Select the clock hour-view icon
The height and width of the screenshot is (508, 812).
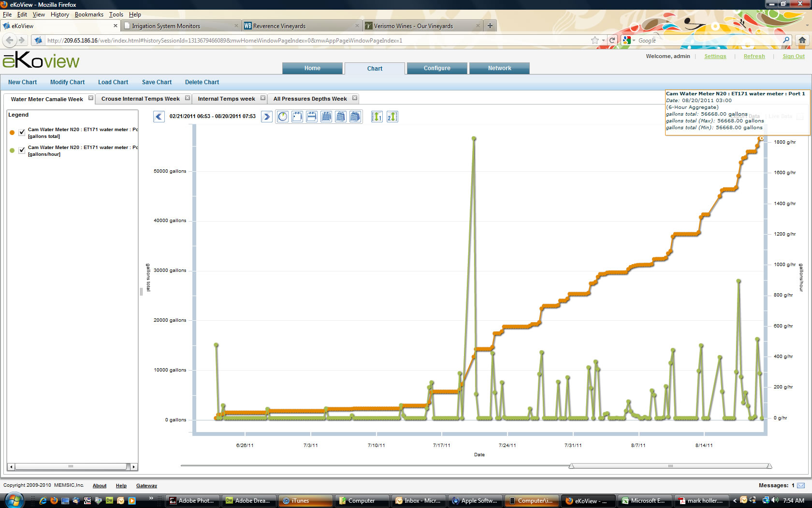283,117
